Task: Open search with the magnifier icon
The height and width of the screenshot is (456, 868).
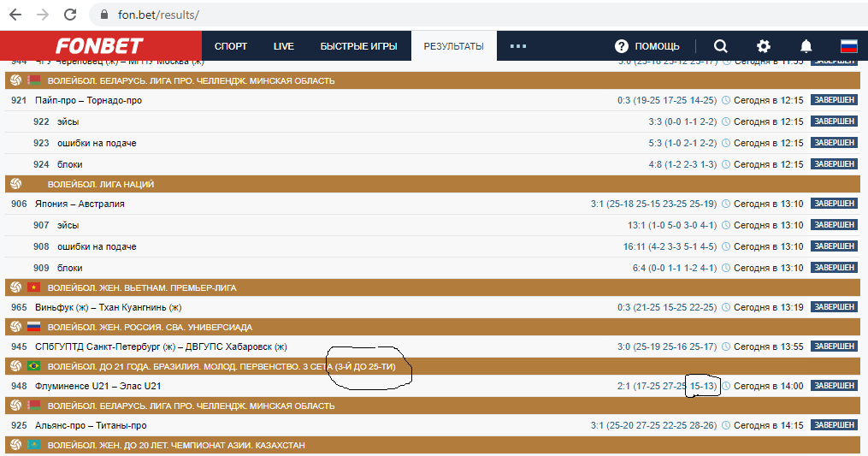Action: tap(721, 46)
